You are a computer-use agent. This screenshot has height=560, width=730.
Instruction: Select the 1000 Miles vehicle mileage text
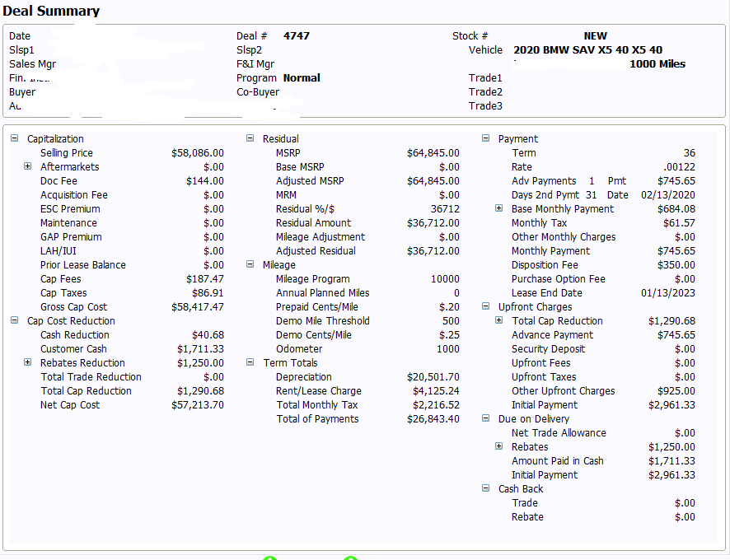coord(657,63)
